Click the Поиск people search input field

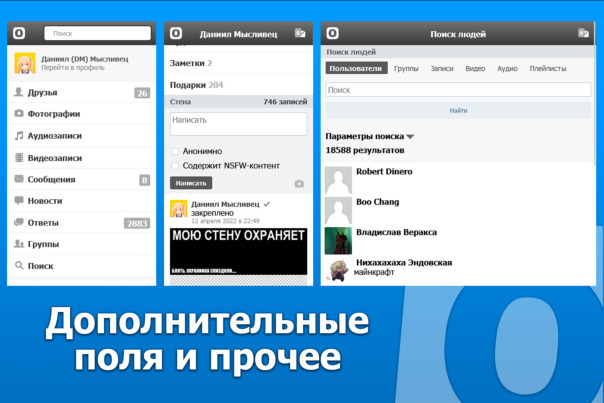coord(458,90)
